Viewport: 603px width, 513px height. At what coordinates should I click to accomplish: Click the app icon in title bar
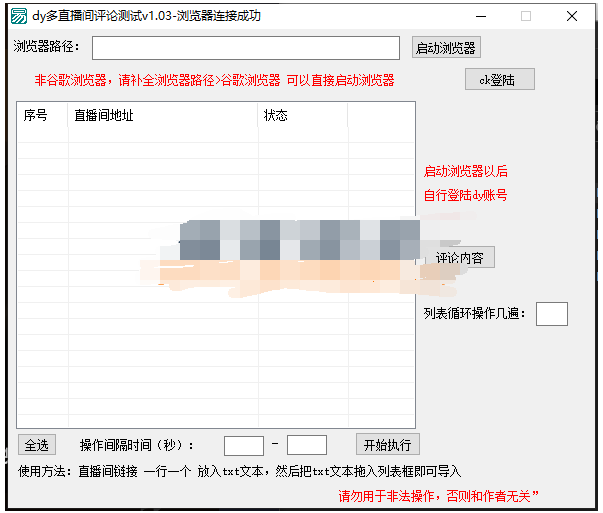click(17, 16)
